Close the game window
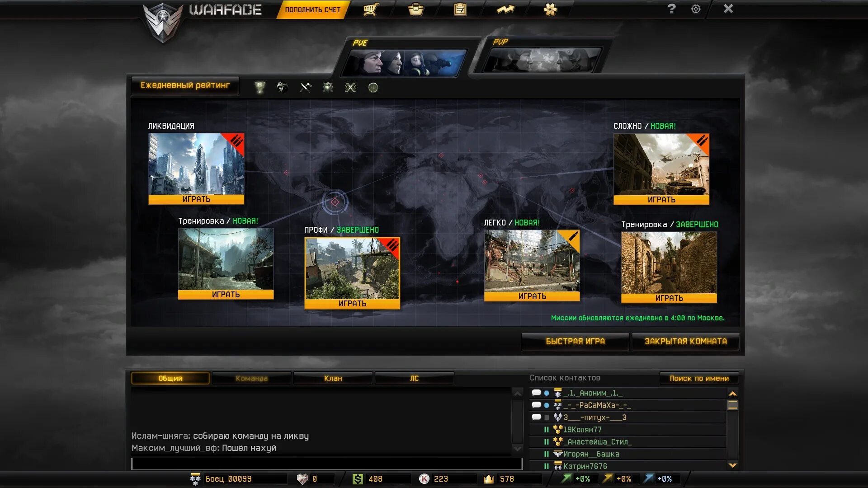Image resolution: width=868 pixels, height=488 pixels. tap(728, 9)
